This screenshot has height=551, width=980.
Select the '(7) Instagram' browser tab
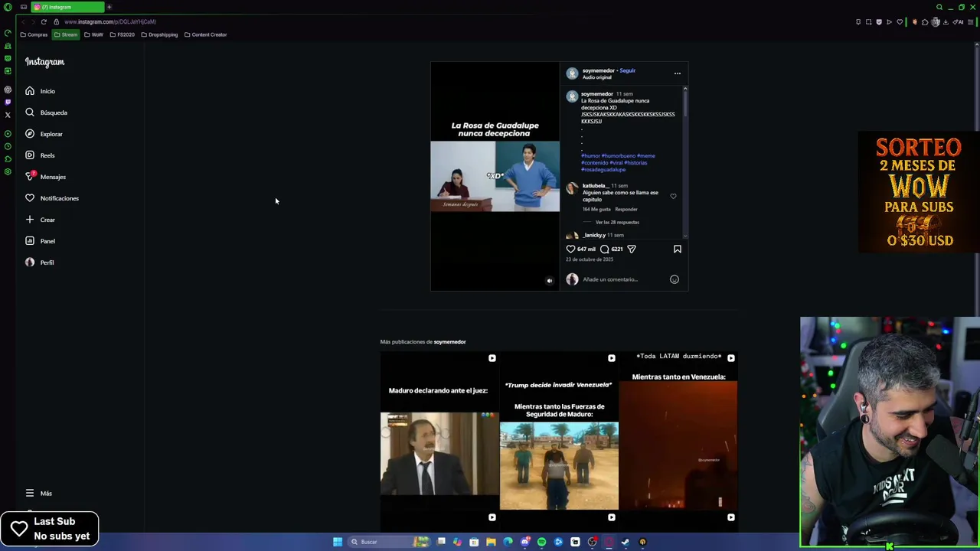[x=67, y=7]
